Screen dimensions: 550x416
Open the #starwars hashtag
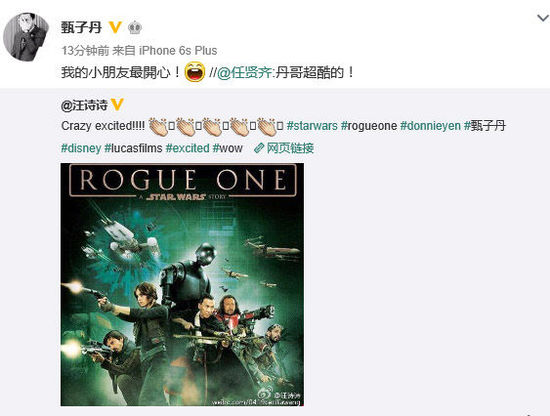click(x=312, y=126)
